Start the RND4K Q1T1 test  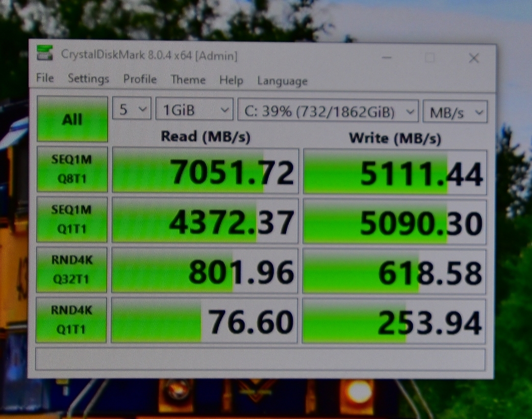71,319
